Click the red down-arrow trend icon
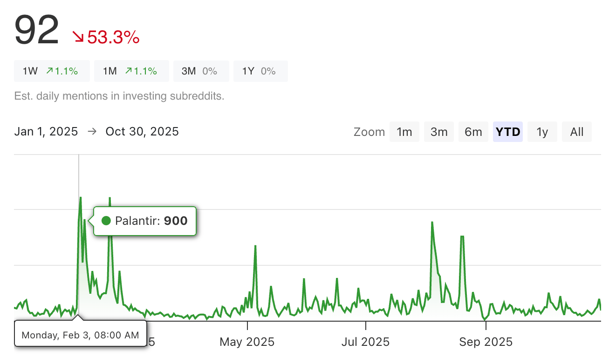 coord(78,37)
